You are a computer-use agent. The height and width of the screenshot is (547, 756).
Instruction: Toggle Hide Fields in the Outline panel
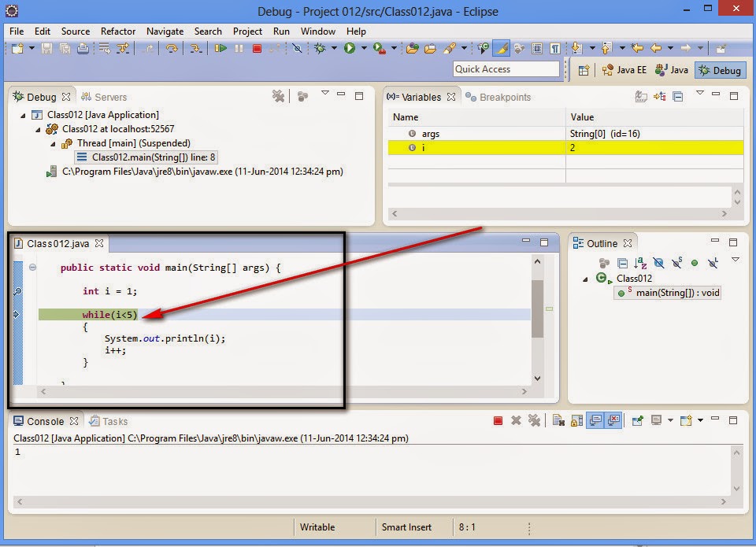point(658,262)
